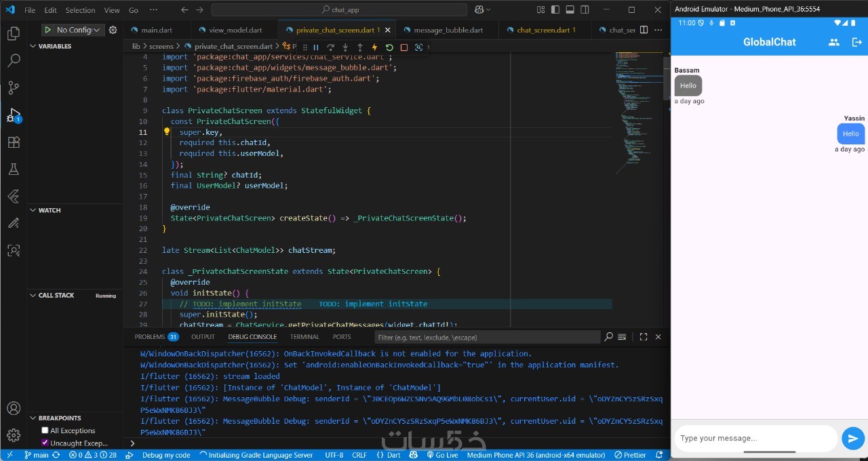The image size is (868, 461).
Task: Collapse the CALL STACK section
Action: pyautogui.click(x=56, y=295)
